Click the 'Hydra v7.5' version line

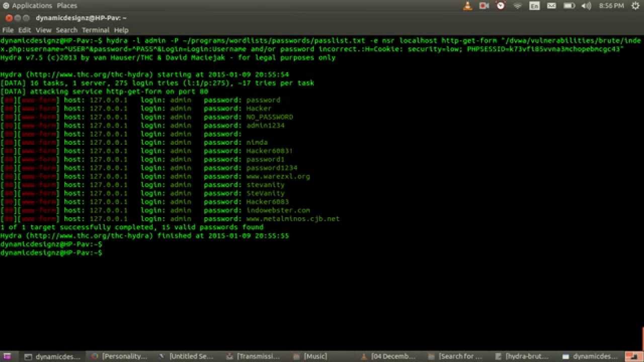tap(168, 58)
